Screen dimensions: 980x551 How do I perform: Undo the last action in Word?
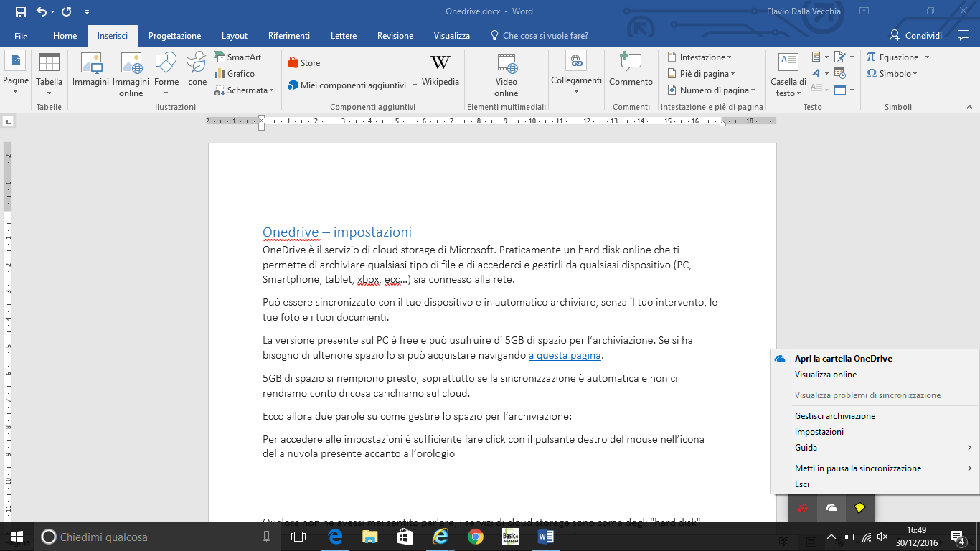[42, 11]
